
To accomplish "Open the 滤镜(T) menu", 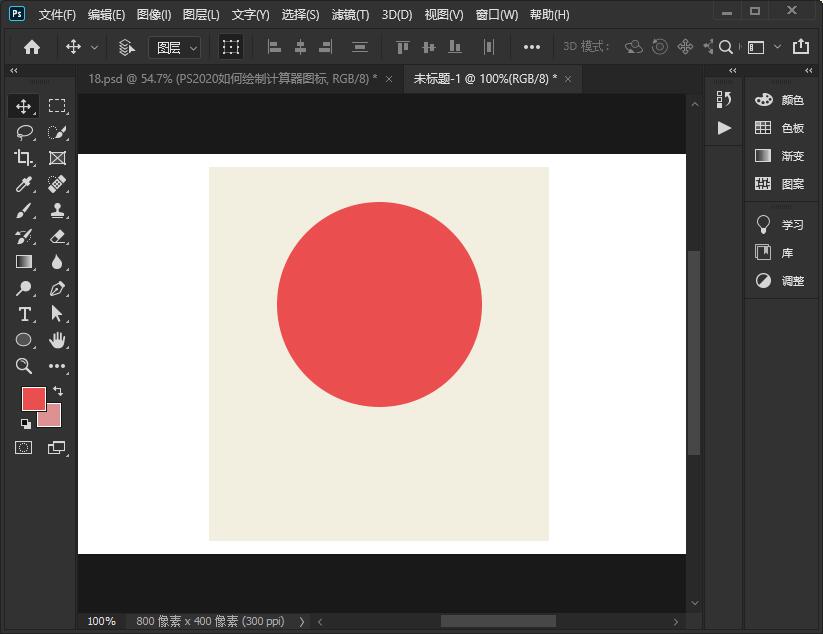I will 350,15.
